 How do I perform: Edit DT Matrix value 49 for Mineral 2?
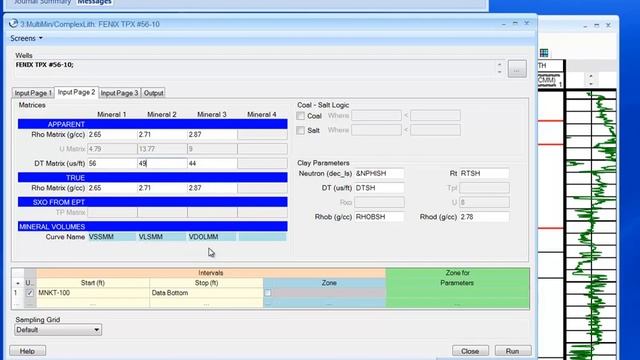click(162, 163)
